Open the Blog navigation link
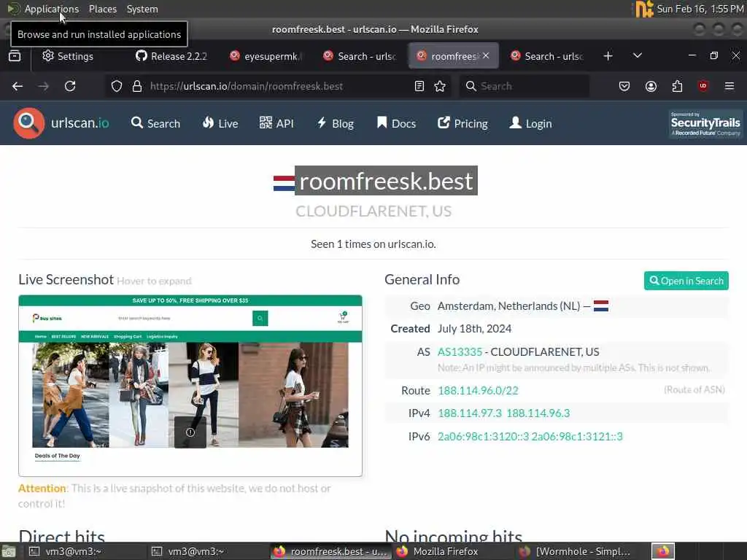747x560 pixels. (x=336, y=123)
